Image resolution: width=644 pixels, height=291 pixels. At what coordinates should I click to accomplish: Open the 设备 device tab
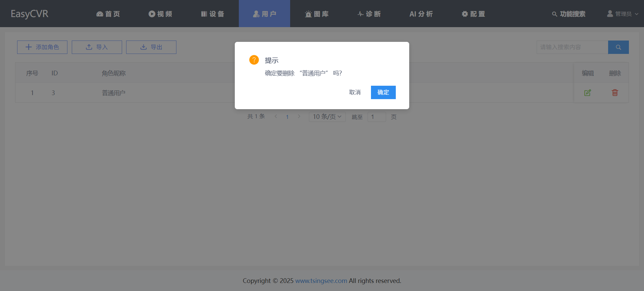click(213, 14)
